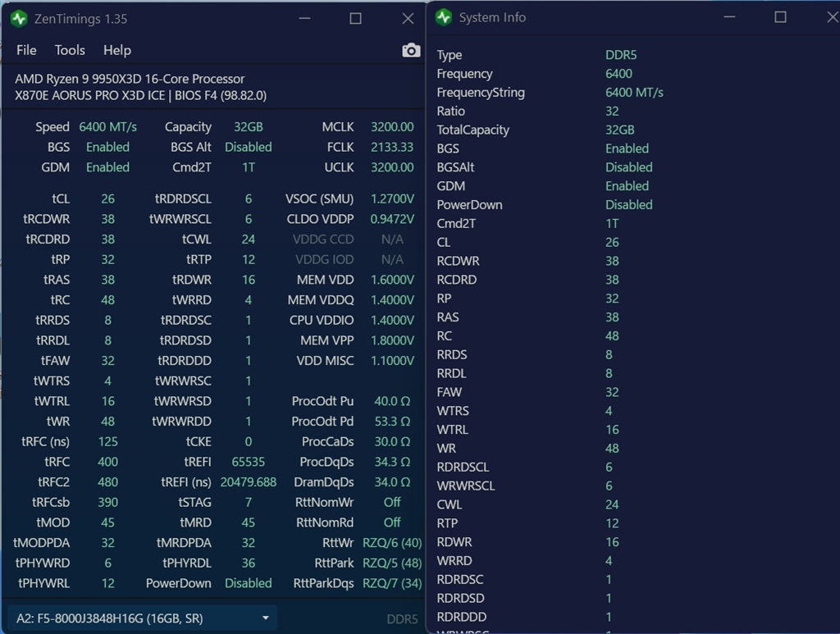This screenshot has width=840, height=634.
Task: Click the tRFC2 value 480
Action: pos(107,482)
